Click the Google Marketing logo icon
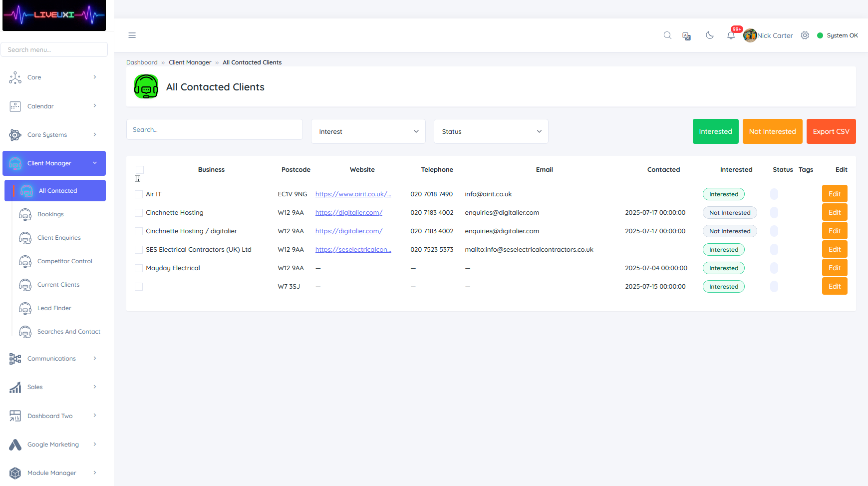This screenshot has width=868, height=486. click(15, 445)
